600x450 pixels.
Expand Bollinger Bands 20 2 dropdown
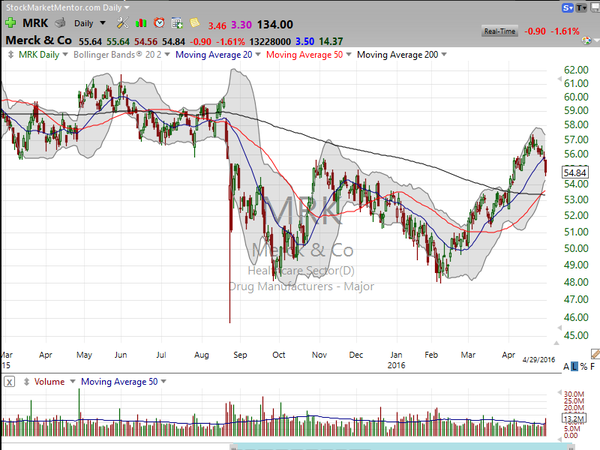point(167,55)
